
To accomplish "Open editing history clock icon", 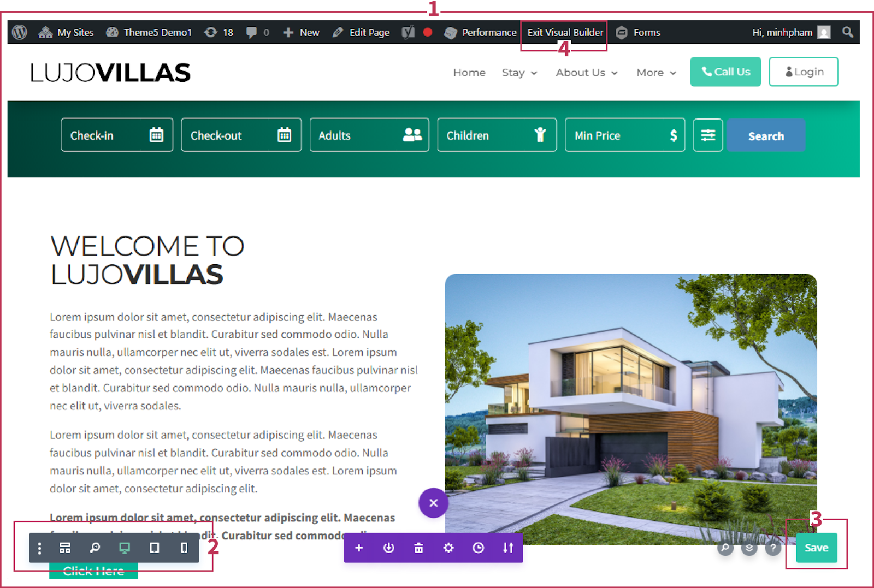I will (x=478, y=548).
